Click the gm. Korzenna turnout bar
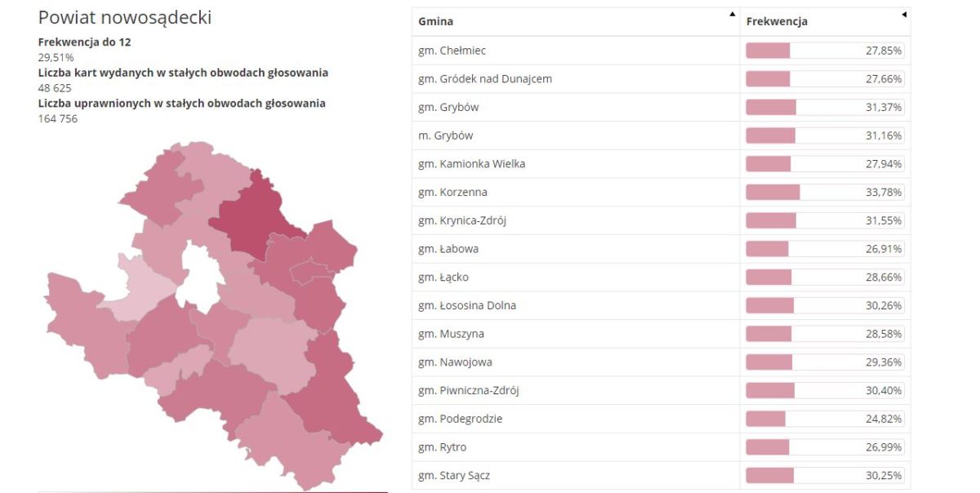Viewport: 980px width, 493px height. 773,193
